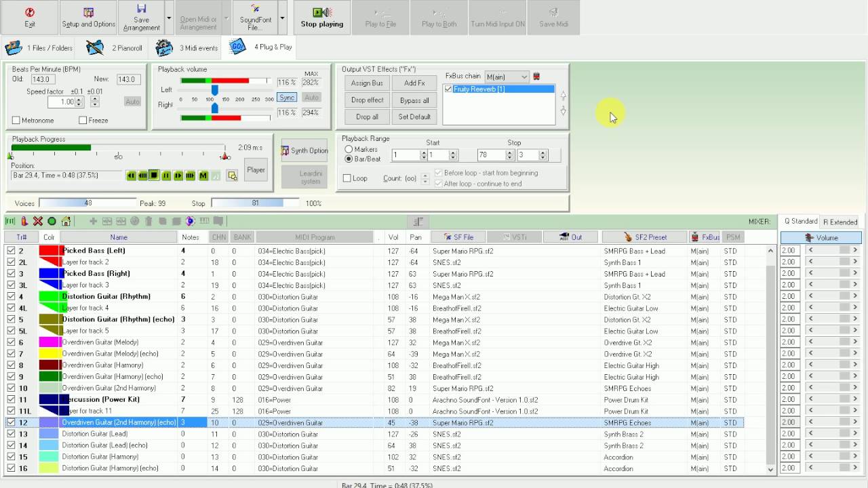
Task: Switch to the 1 Files / Folders tab
Action: 39,48
